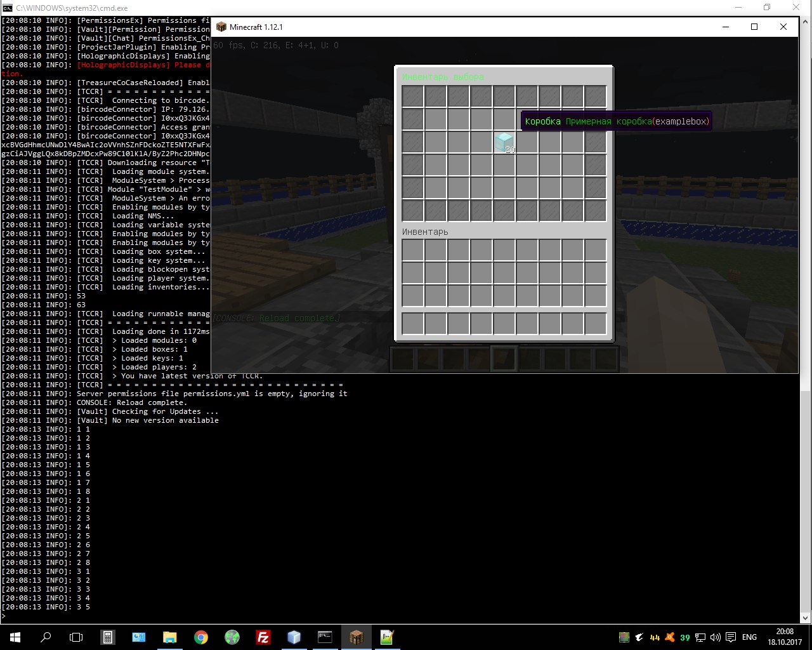Open Task View on the taskbar
The image size is (812, 650).
[x=76, y=637]
